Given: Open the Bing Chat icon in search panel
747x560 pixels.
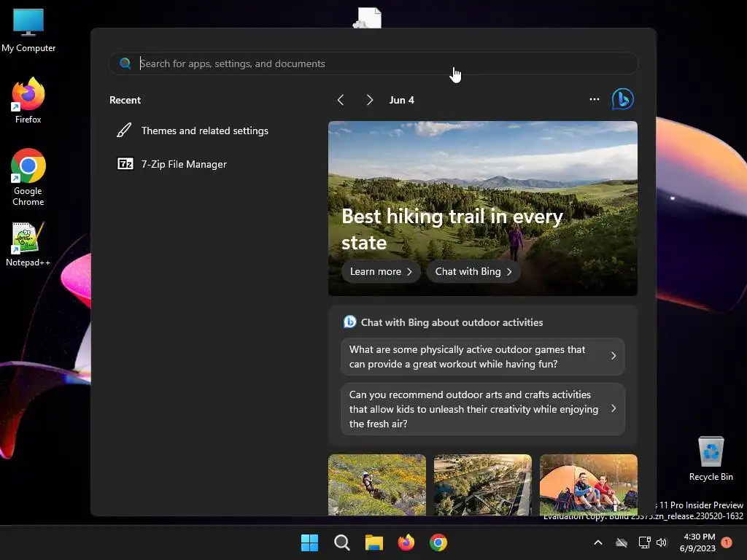Looking at the screenshot, I should tap(623, 99).
